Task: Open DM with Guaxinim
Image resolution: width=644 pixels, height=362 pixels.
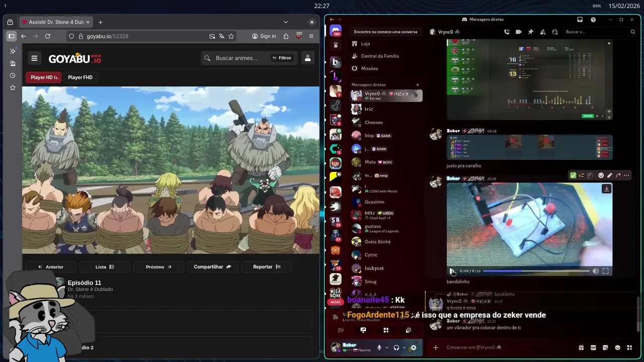Action: pos(386,202)
